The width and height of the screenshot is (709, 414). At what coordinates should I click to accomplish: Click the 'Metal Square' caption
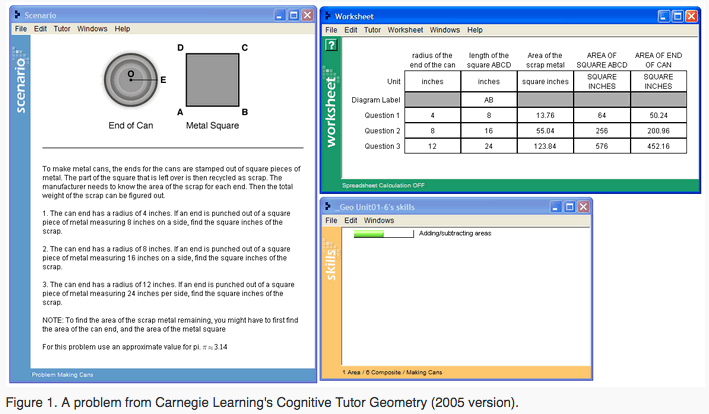pyautogui.click(x=213, y=126)
